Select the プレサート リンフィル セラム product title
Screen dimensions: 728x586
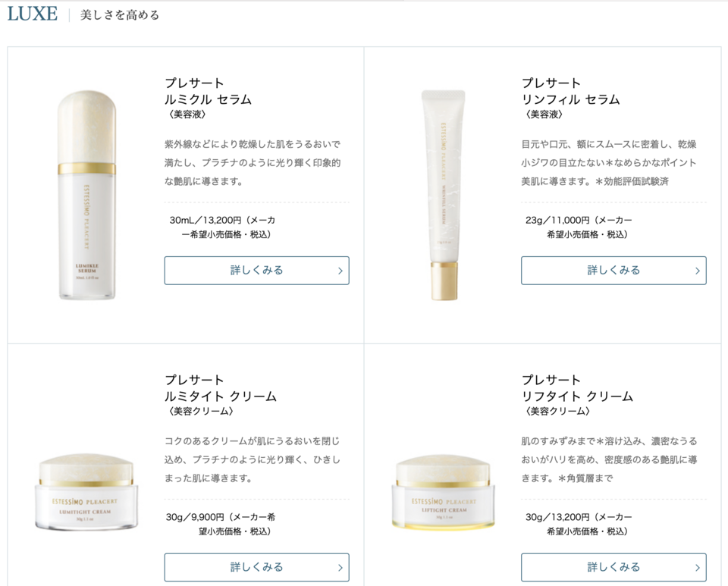(570, 91)
